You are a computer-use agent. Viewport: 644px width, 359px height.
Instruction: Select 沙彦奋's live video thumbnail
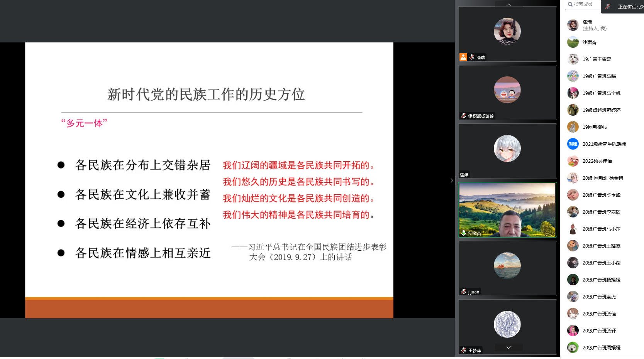tap(507, 209)
